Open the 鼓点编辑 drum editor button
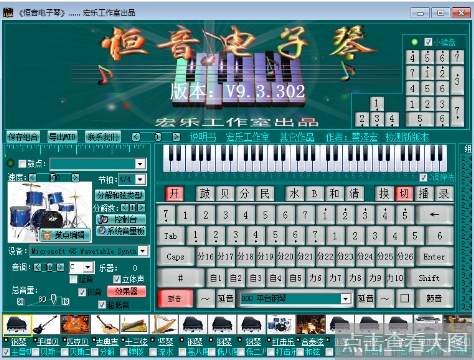Viewport: 474px width, 360px height. (x=65, y=235)
